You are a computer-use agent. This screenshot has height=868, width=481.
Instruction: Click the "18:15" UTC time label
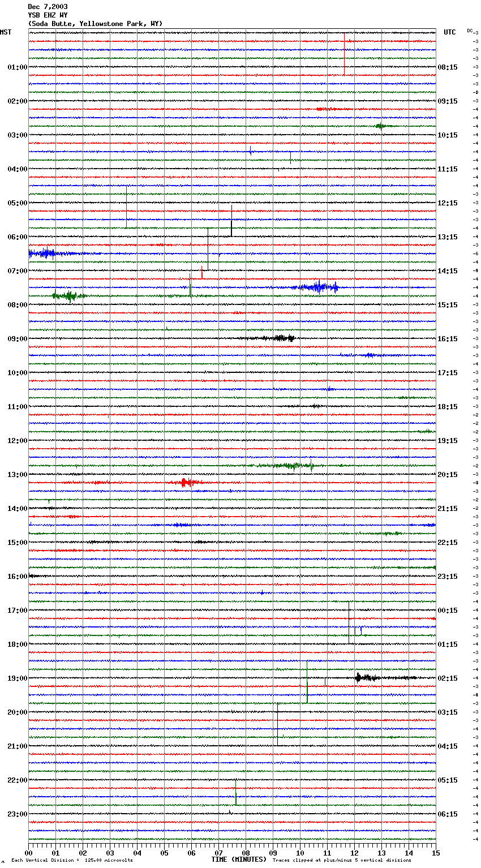448,407
